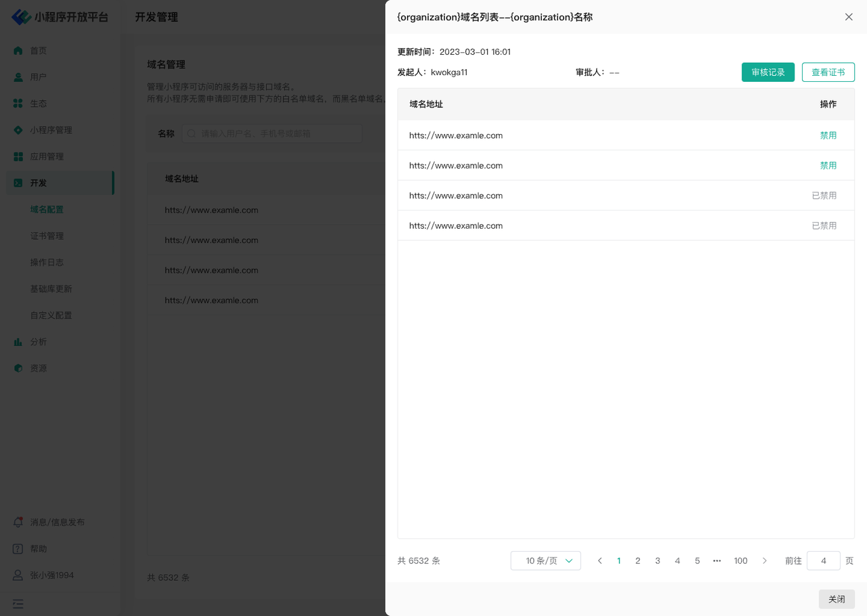
Task: Click the 关闭 button at dialog bottom
Action: 837,599
